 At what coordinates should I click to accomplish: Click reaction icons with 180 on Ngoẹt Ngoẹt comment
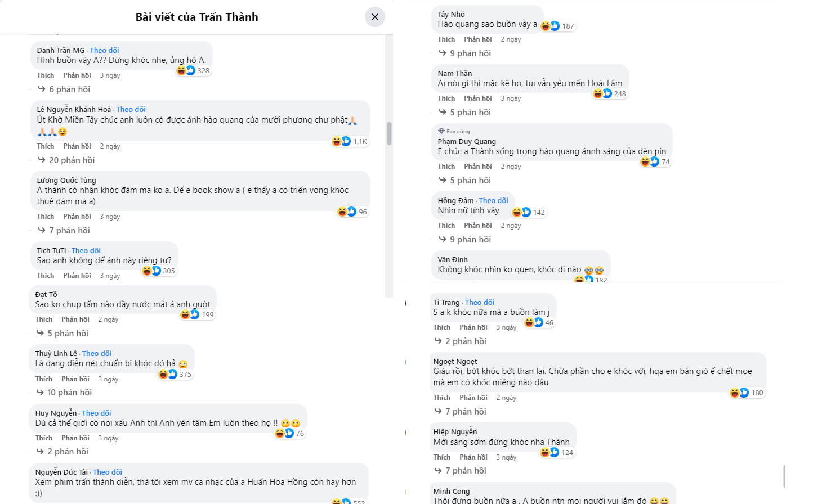point(747,393)
